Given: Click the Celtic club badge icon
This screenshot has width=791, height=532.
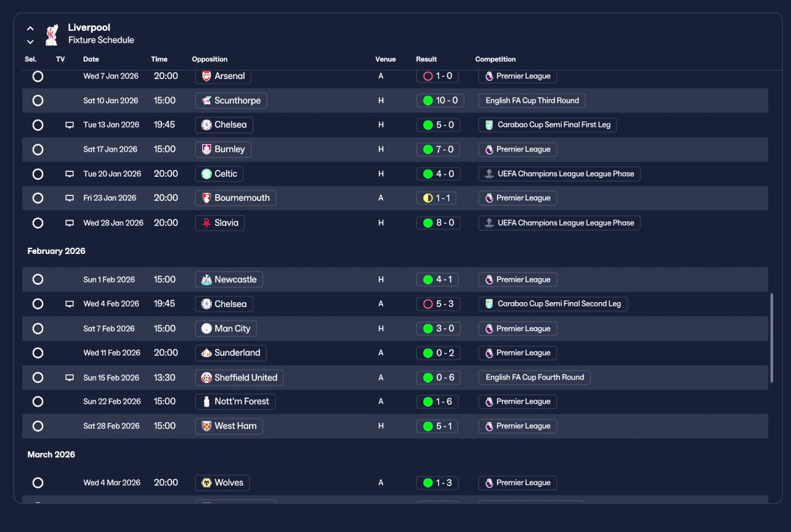Looking at the screenshot, I should [x=206, y=174].
